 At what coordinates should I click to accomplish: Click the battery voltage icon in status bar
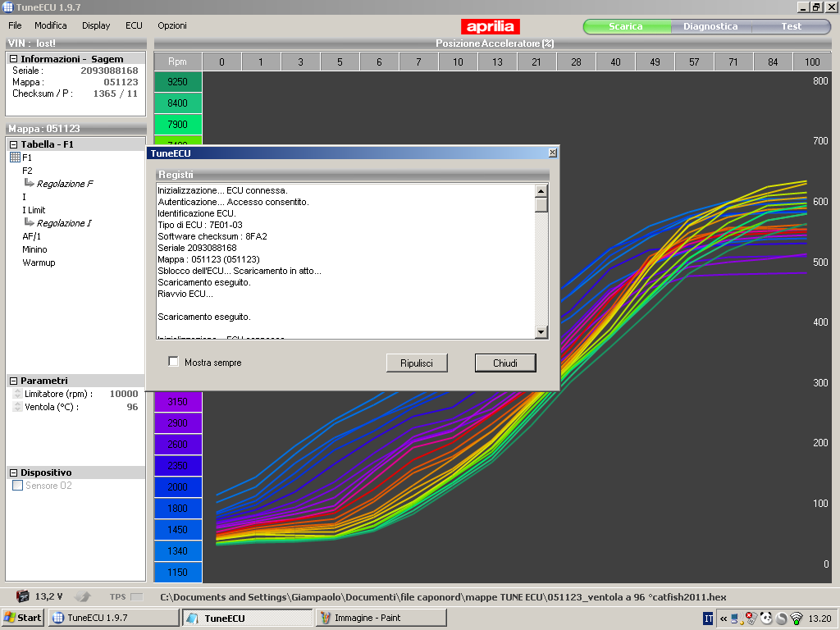pyautogui.click(x=22, y=596)
